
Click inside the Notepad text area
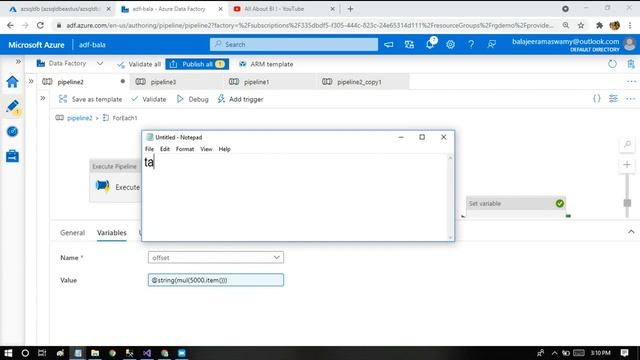pos(295,197)
